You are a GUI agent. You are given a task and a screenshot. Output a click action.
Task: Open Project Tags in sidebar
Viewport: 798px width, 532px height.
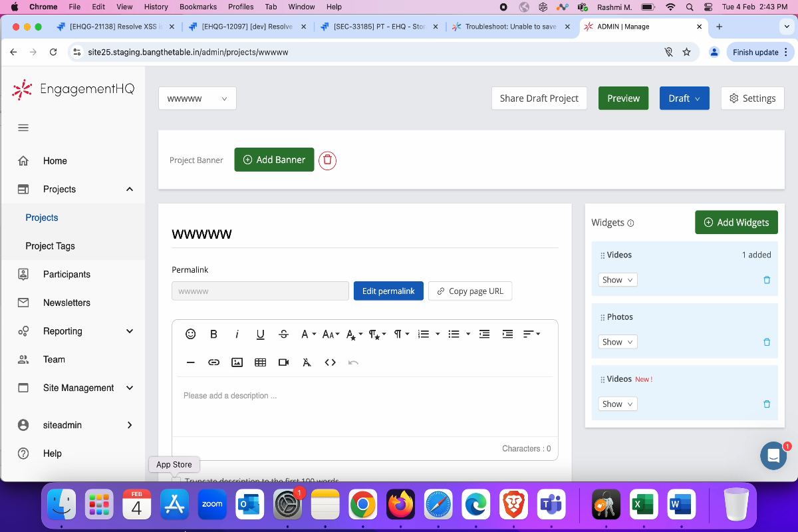[x=50, y=246]
